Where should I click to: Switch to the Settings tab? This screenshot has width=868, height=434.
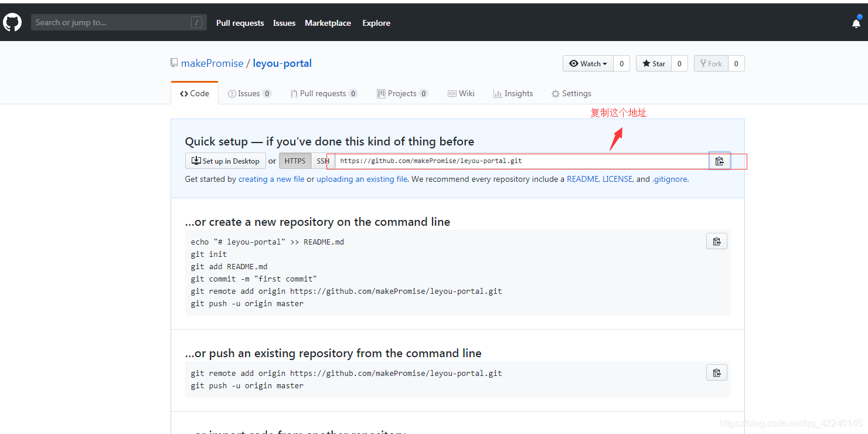point(571,93)
